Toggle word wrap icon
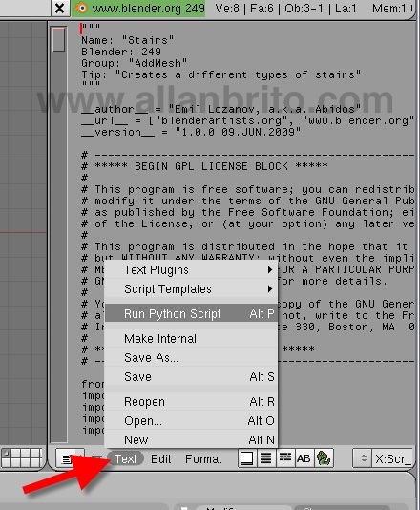 point(285,458)
